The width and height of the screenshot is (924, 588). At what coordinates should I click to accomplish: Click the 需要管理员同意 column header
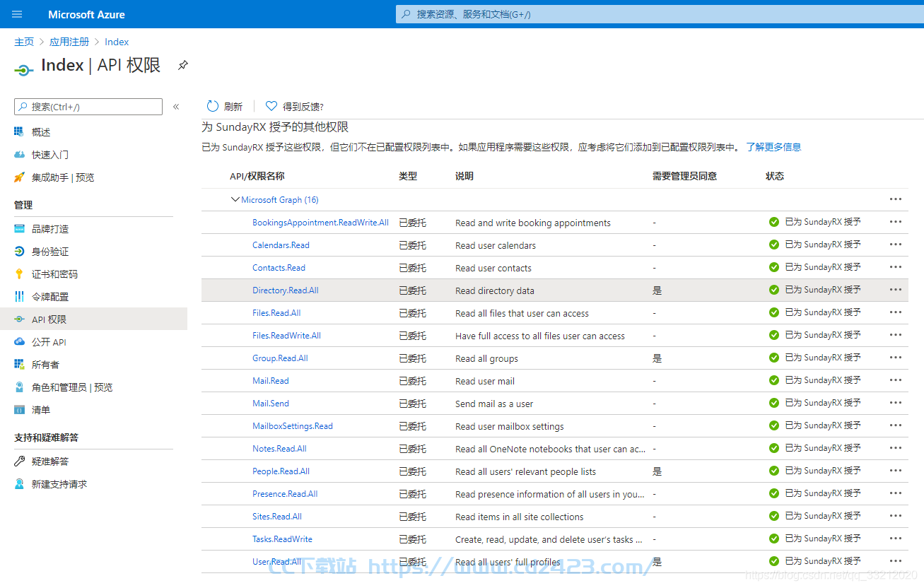(684, 176)
